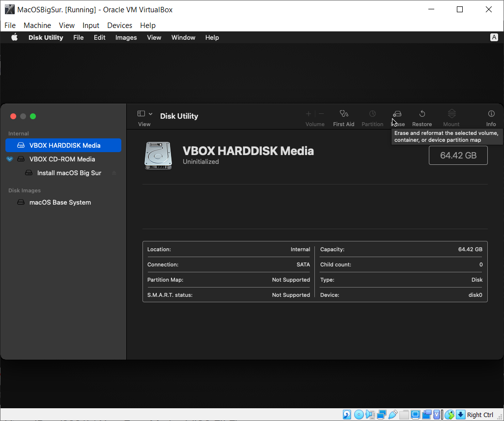The image size is (504, 421).
Task: Click the 64.42 GB size box
Action: coord(458,156)
